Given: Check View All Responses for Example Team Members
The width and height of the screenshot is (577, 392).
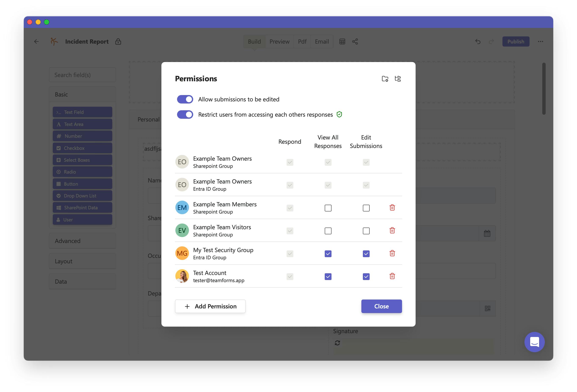Looking at the screenshot, I should (328, 208).
